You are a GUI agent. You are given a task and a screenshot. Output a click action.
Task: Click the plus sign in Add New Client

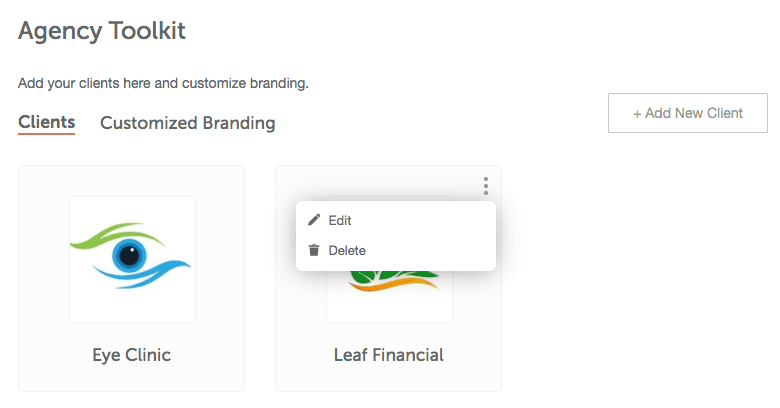[x=637, y=113]
